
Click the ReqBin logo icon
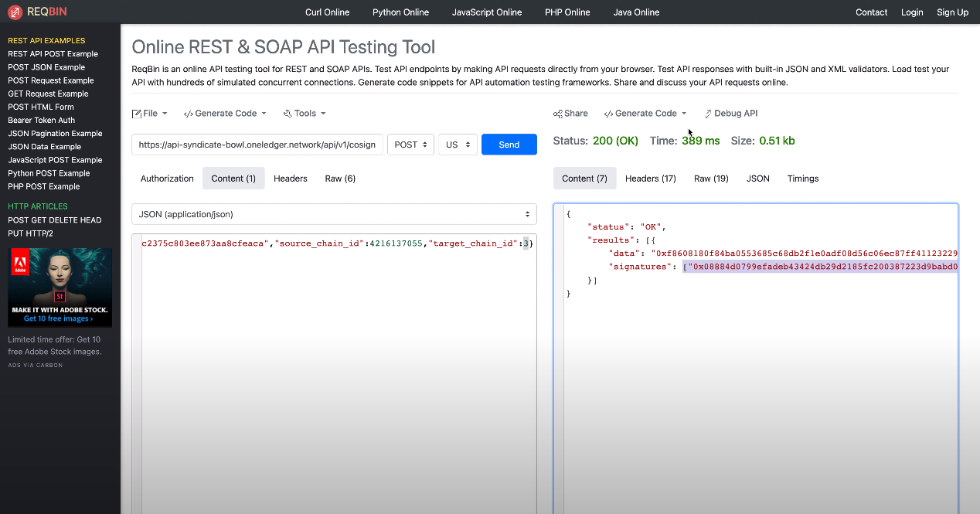[15, 12]
